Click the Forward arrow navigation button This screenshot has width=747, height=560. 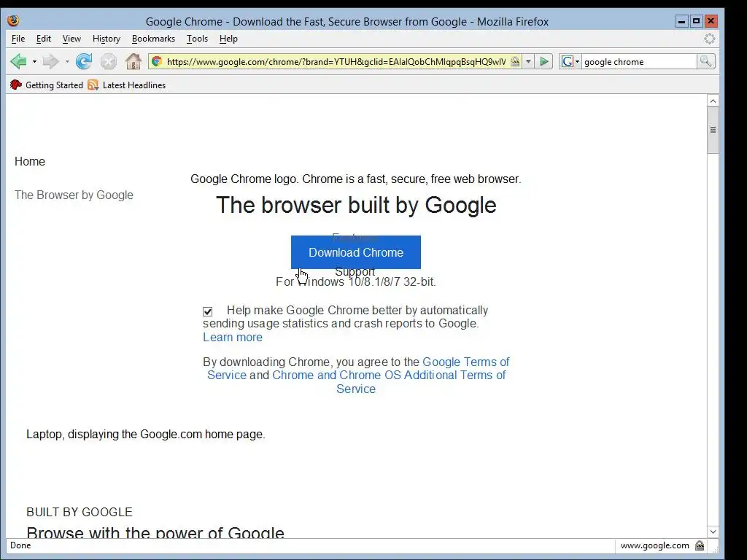click(x=50, y=61)
